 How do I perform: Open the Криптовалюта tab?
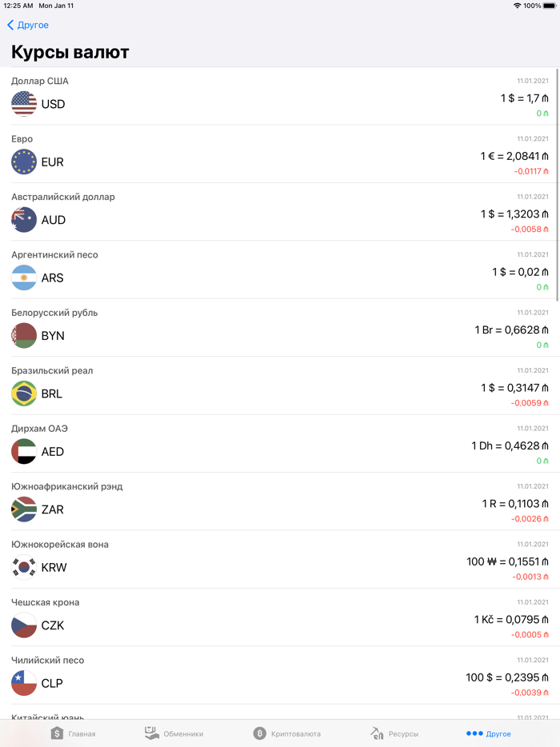pos(286,733)
